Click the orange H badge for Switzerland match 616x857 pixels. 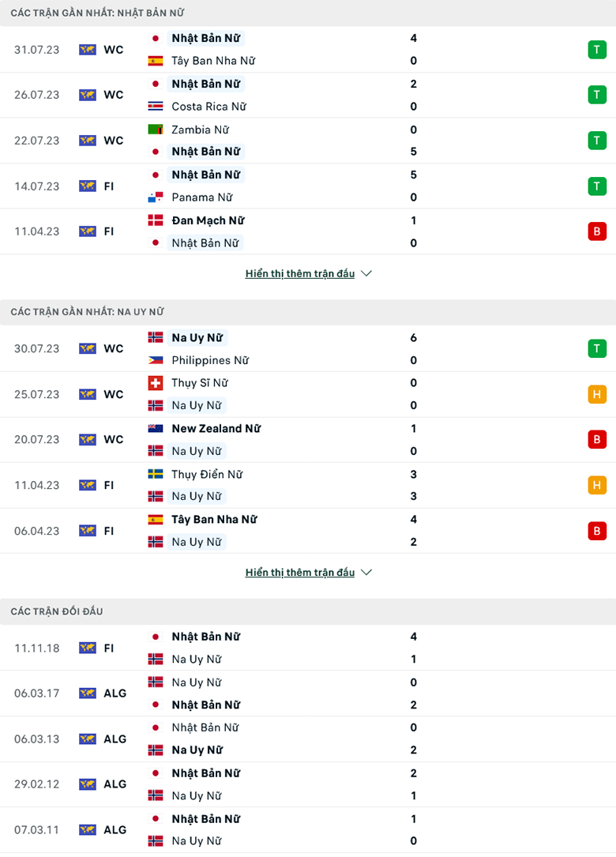[x=596, y=394]
